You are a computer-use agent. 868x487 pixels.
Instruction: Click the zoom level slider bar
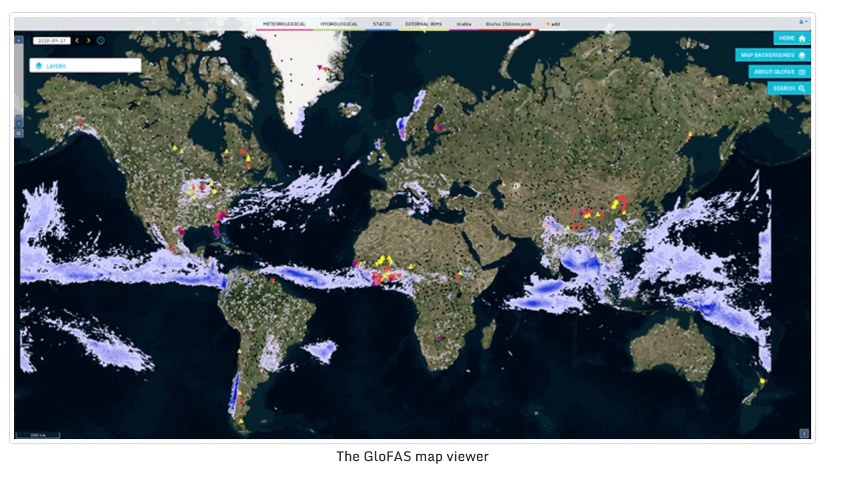point(19,80)
